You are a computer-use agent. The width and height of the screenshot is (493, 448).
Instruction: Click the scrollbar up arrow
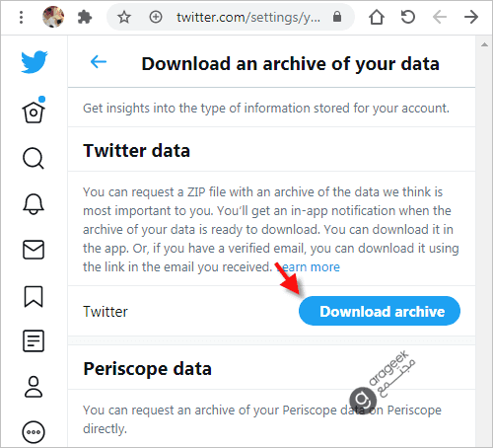coord(484,44)
